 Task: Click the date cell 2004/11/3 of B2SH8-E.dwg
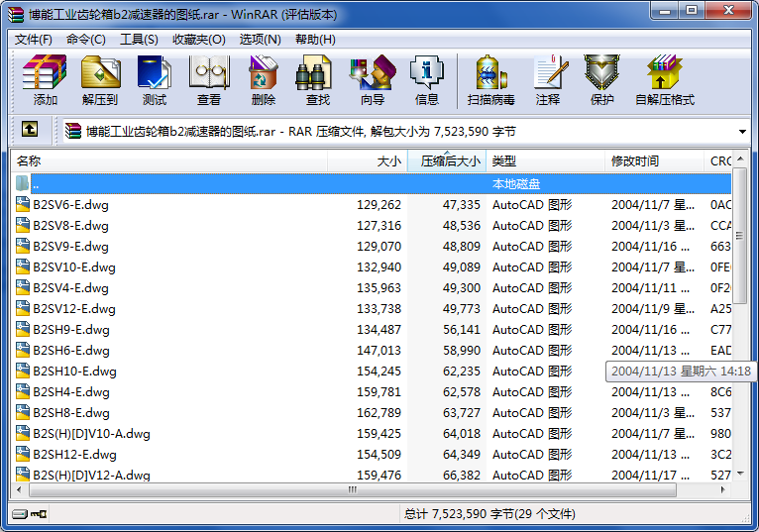point(653,413)
